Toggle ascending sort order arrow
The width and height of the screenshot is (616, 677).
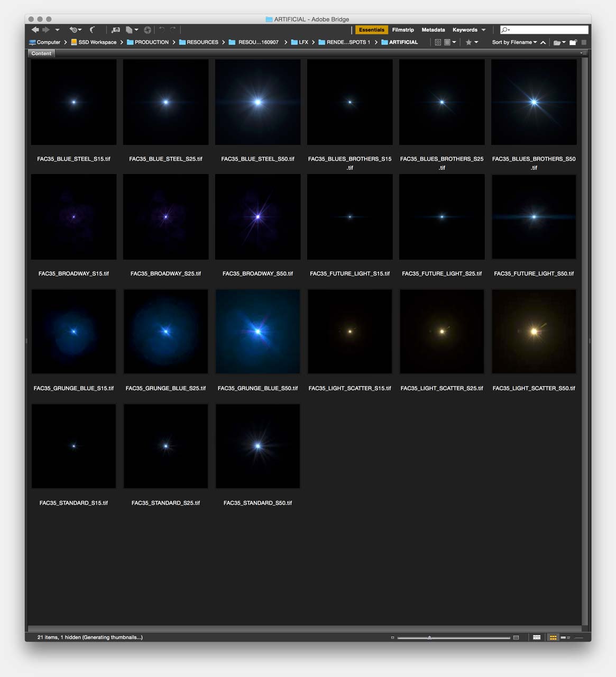coord(543,42)
